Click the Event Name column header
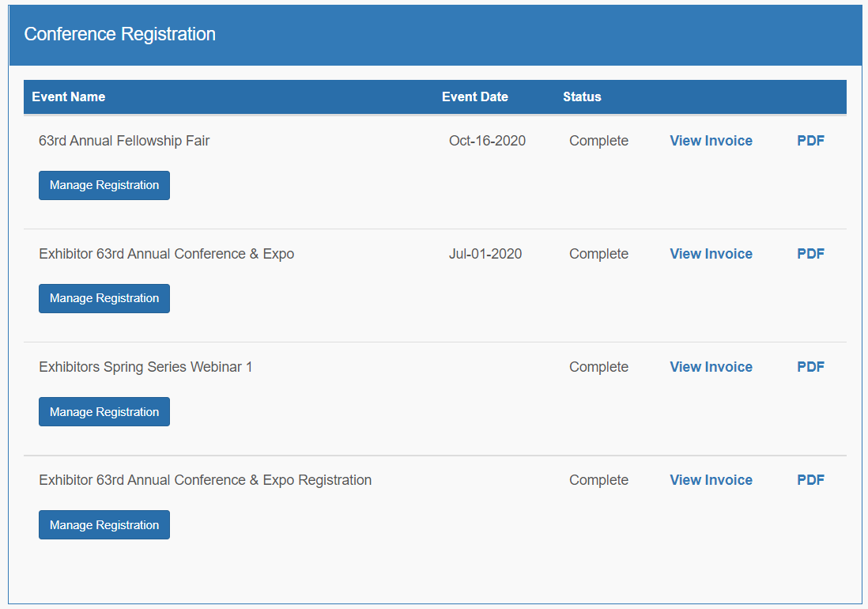This screenshot has width=868, height=609. pos(69,96)
